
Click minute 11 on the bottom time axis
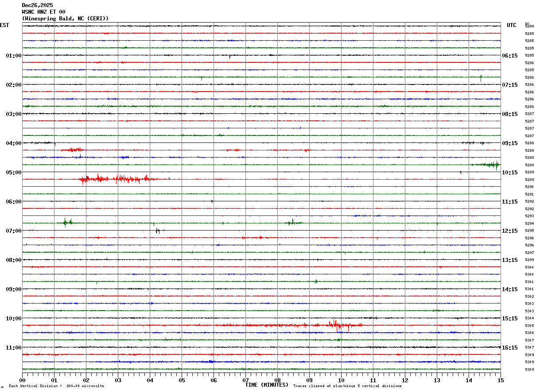click(373, 380)
